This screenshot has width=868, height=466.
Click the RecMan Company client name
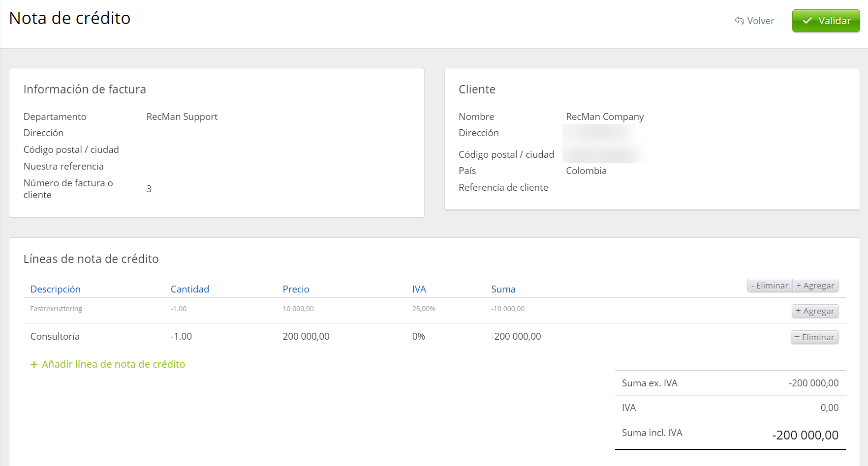[605, 116]
